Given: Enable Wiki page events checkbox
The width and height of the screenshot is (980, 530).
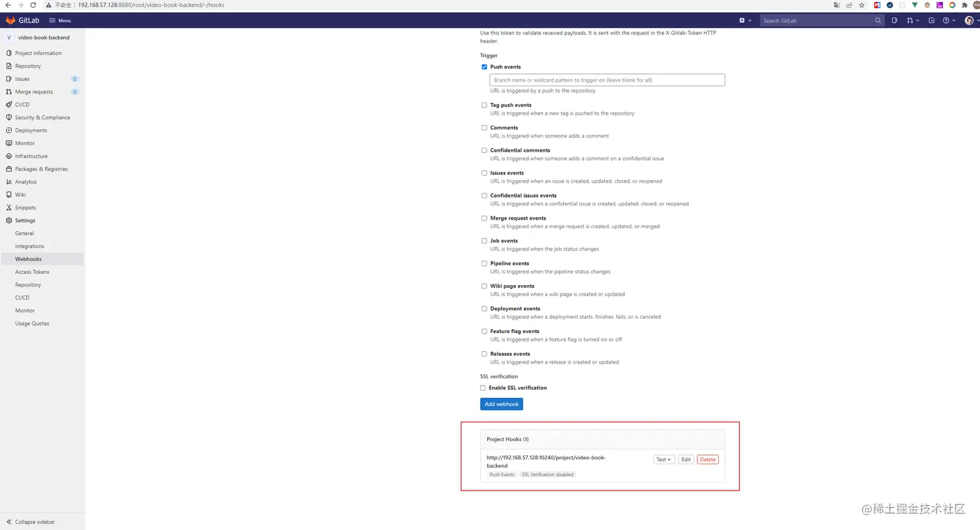Looking at the screenshot, I should coord(484,286).
